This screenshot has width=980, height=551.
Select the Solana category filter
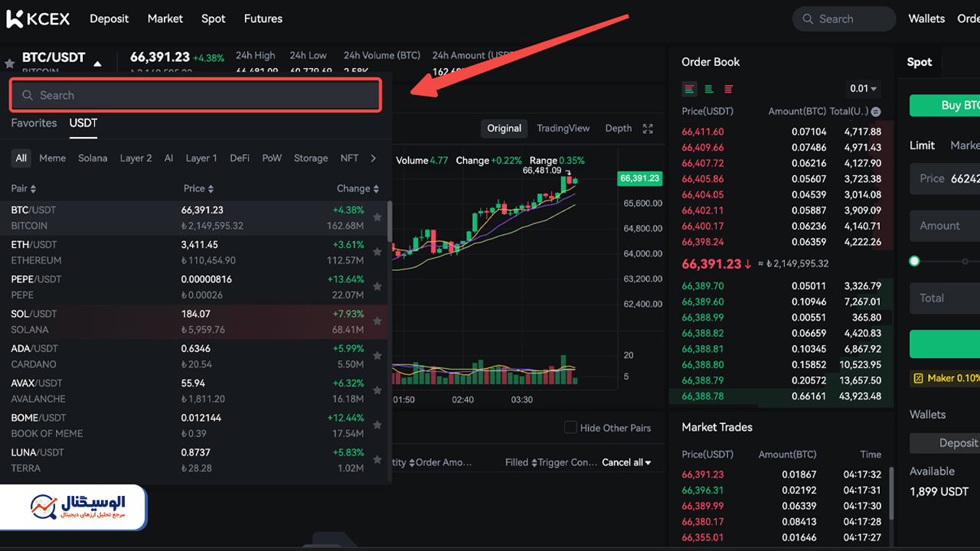coord(93,158)
